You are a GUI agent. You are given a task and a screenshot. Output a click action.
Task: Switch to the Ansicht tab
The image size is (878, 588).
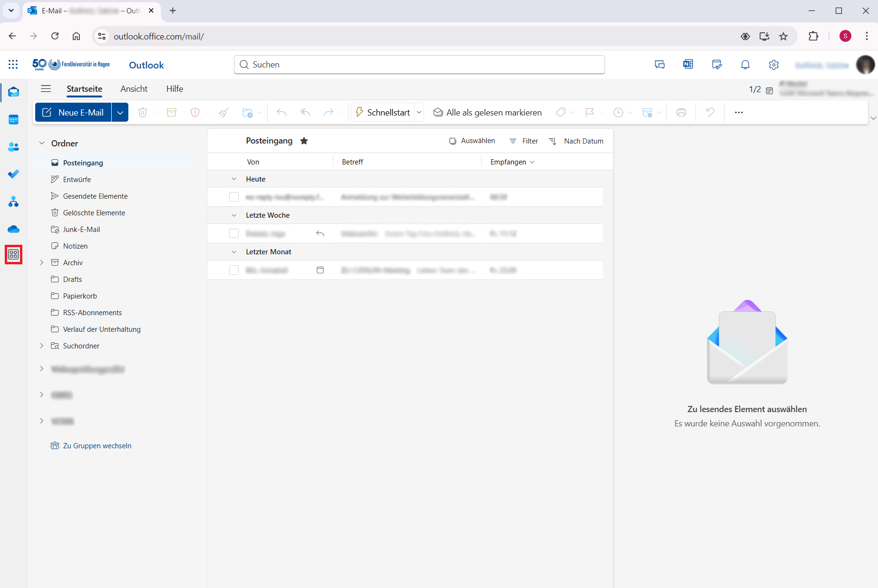(134, 89)
